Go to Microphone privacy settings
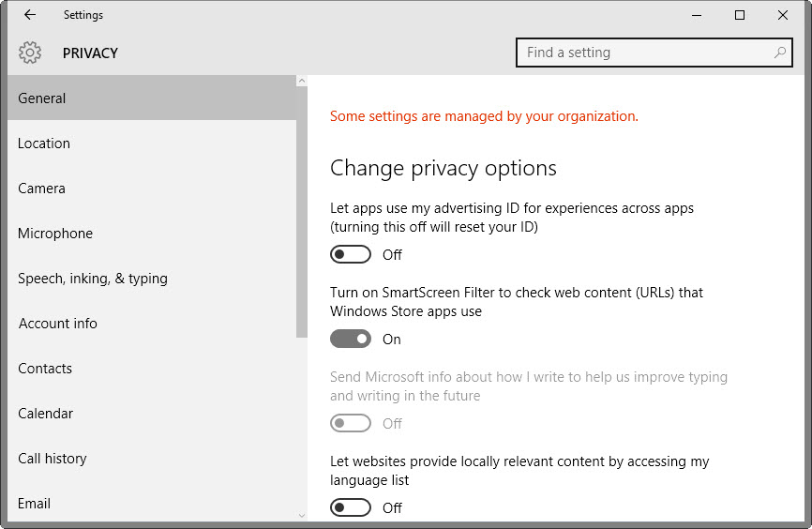This screenshot has height=529, width=812. pyautogui.click(x=55, y=234)
